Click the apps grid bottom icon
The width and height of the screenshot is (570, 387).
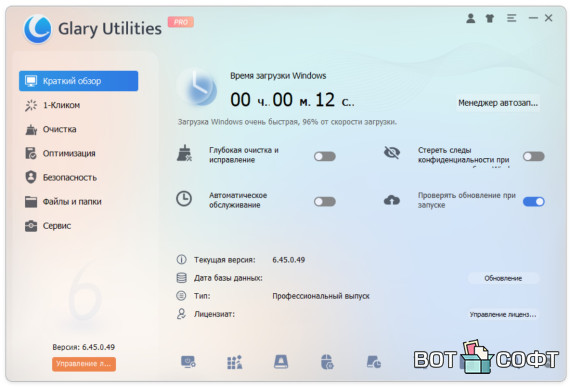coord(235,362)
